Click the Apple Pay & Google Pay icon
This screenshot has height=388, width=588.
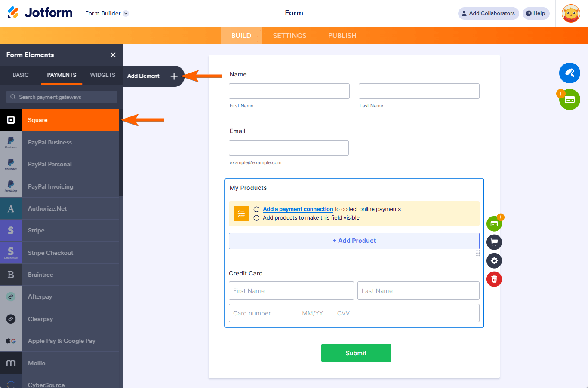click(x=11, y=341)
